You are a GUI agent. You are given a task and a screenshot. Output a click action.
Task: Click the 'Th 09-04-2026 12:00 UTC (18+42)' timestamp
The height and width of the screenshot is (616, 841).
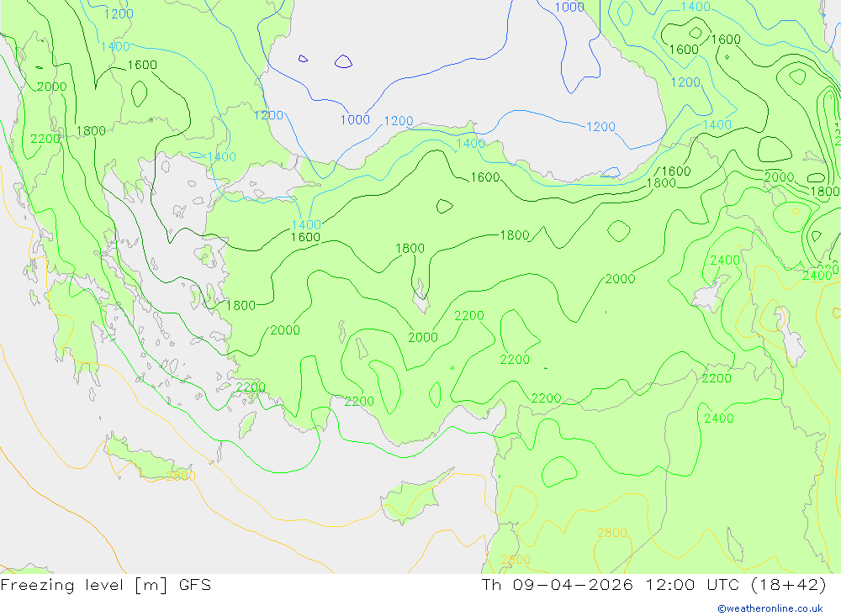pyautogui.click(x=653, y=585)
